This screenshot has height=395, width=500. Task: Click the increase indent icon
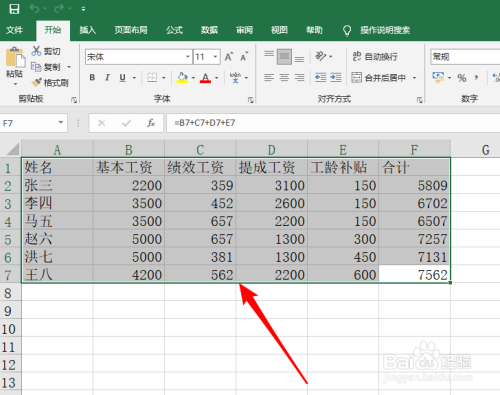click(336, 78)
